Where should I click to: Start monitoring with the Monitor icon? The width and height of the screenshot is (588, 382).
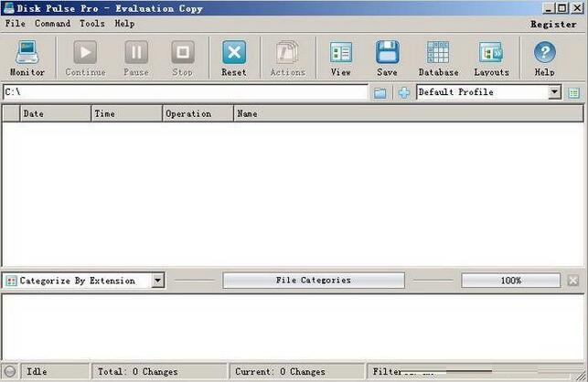click(27, 58)
